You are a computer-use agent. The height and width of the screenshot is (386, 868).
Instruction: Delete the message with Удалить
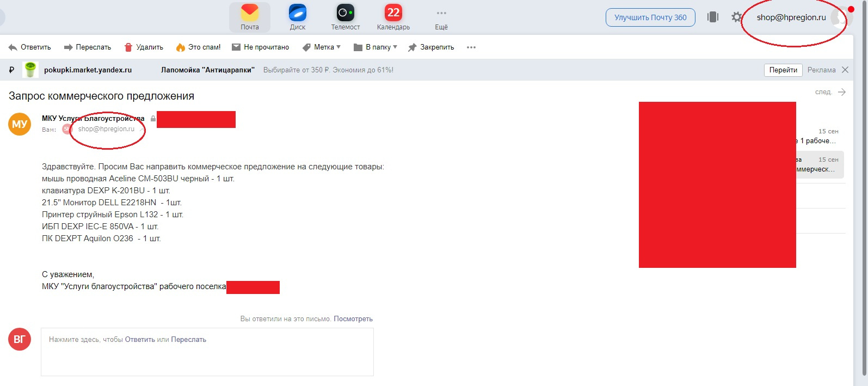144,47
